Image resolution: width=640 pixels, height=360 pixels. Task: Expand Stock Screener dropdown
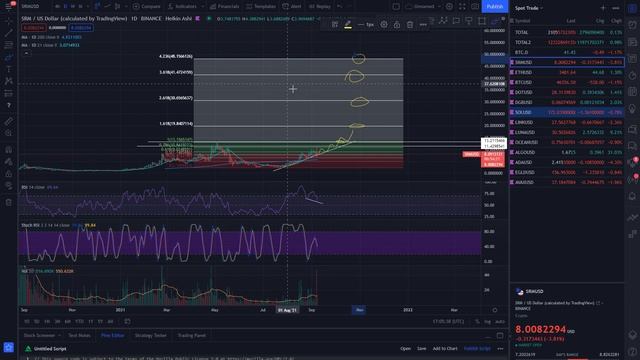pyautogui.click(x=60, y=336)
